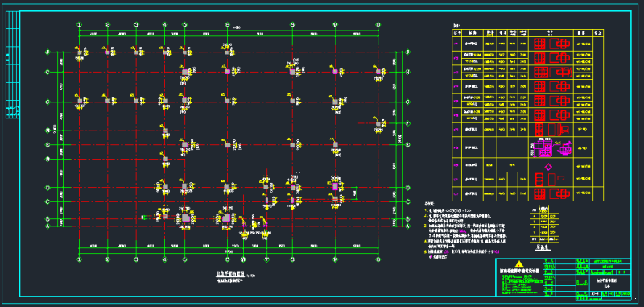Click the red grid section in schedule's last row

pyautogui.click(x=539, y=193)
